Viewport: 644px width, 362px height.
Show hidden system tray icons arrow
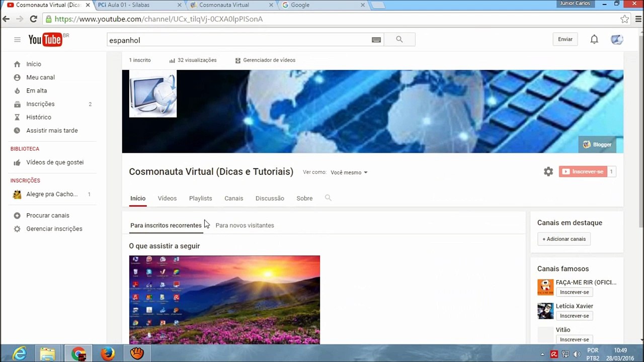pyautogui.click(x=542, y=354)
